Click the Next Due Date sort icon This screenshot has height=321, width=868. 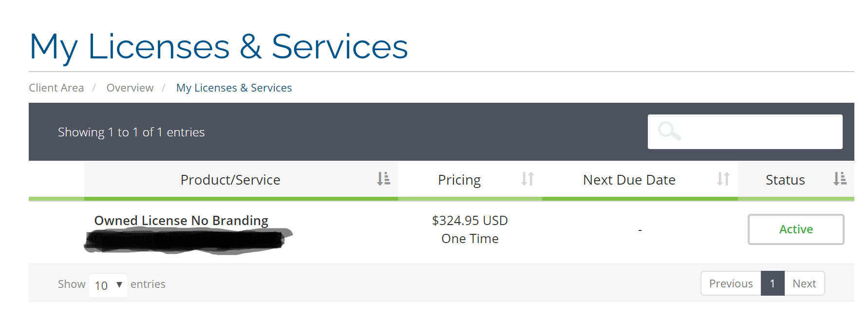[x=723, y=179]
